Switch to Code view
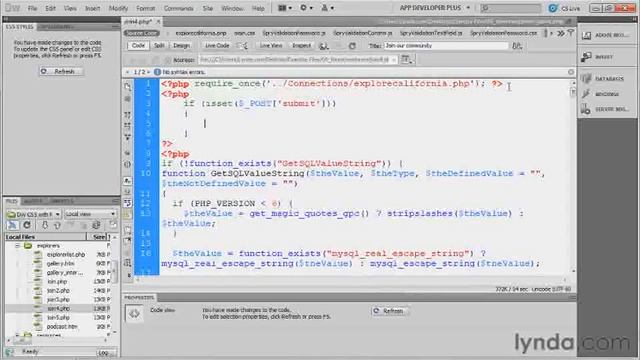640x360 pixels. (138, 46)
